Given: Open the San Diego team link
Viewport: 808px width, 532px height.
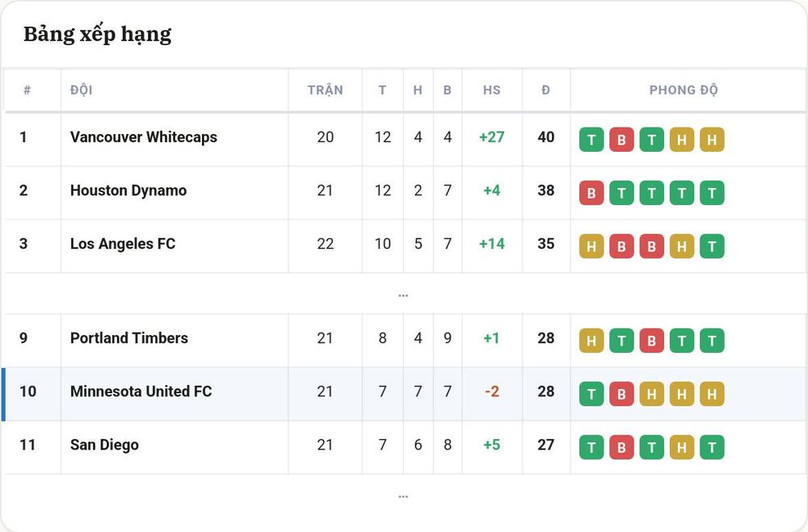Looking at the screenshot, I should (x=104, y=445).
